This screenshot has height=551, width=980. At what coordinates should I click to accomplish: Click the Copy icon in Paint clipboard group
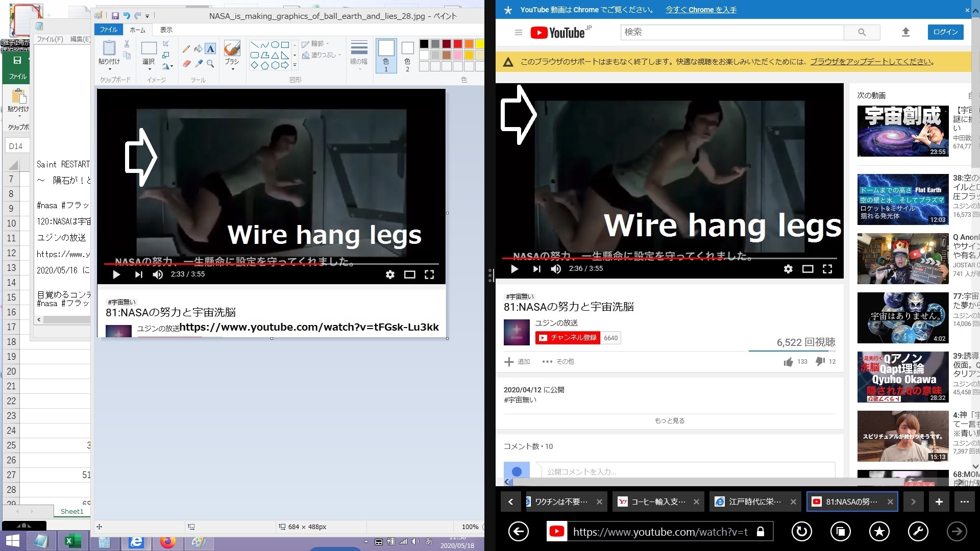click(x=127, y=55)
